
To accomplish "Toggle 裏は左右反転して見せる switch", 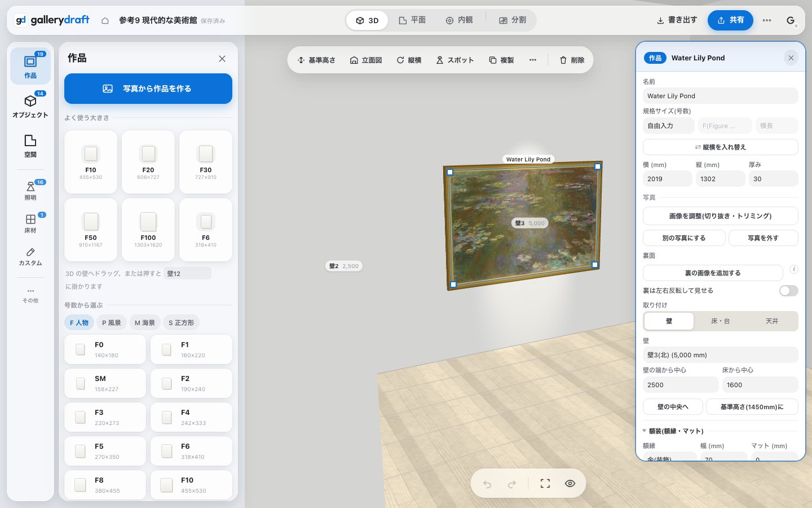I will [x=788, y=291].
